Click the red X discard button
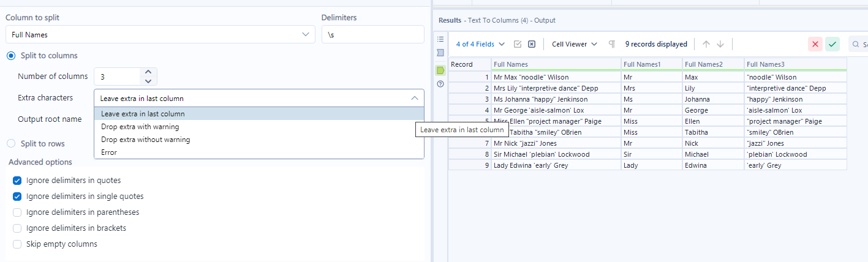This screenshot has height=262, width=868. pyautogui.click(x=815, y=44)
